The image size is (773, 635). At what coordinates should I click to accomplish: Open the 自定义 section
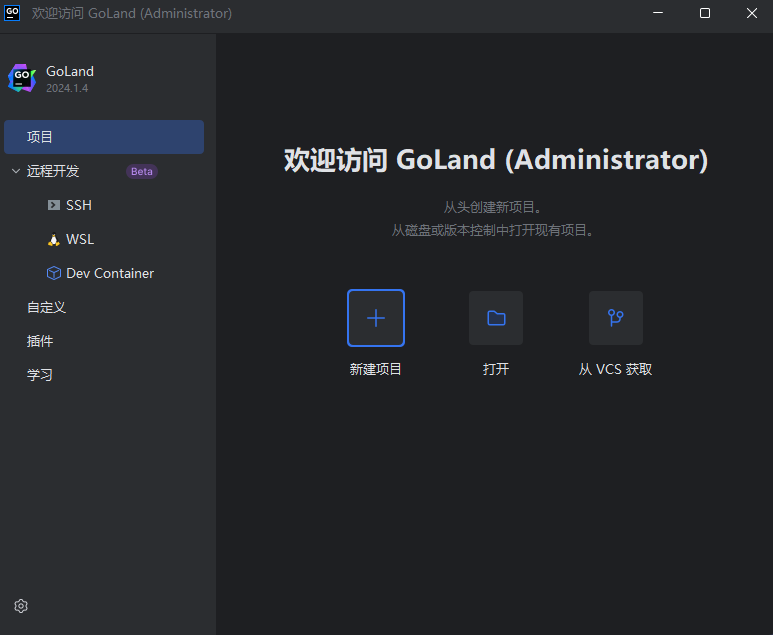coord(46,307)
